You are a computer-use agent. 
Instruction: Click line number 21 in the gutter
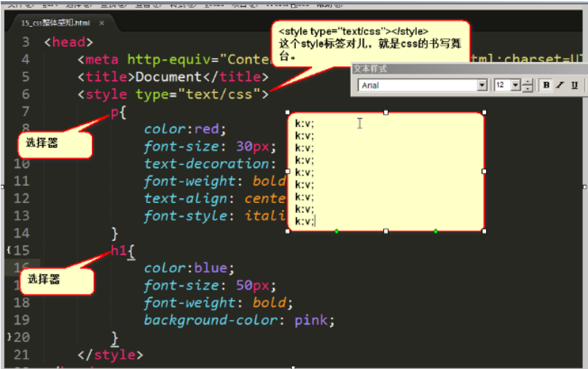click(x=21, y=354)
